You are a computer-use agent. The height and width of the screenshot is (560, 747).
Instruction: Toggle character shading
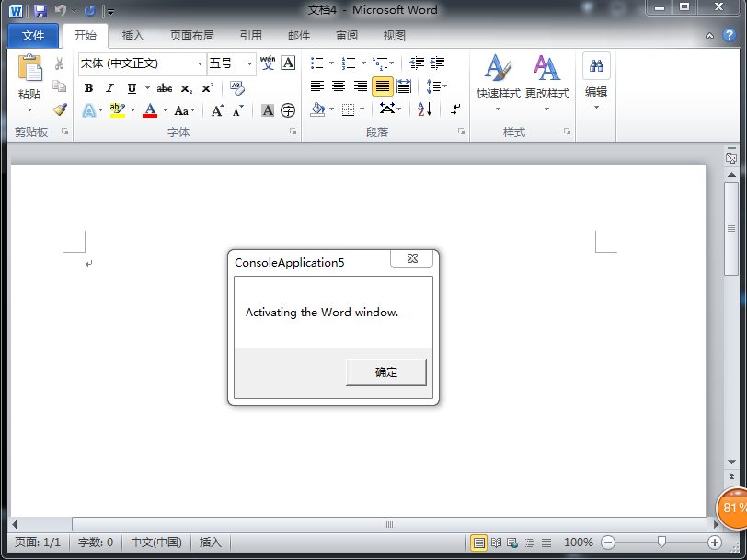coord(268,110)
